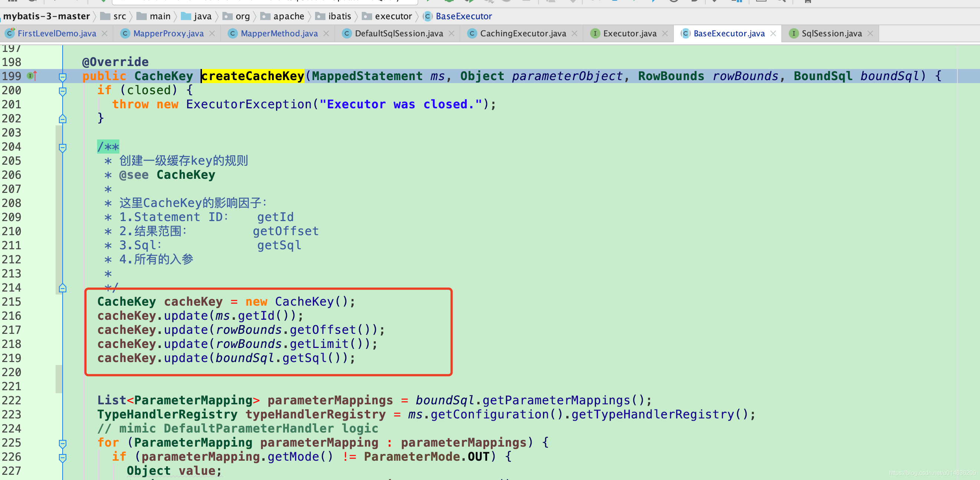Image resolution: width=980 pixels, height=480 pixels.
Task: Click mybatis-3-master in the breadcrumb
Action: [x=46, y=16]
